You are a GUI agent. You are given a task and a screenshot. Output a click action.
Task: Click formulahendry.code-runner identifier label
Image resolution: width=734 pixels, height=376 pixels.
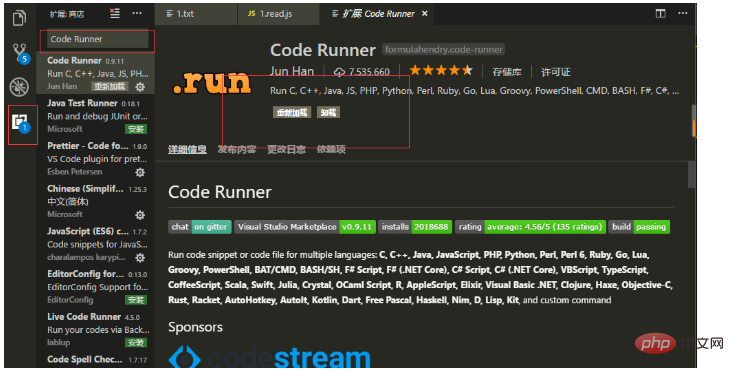pos(443,50)
